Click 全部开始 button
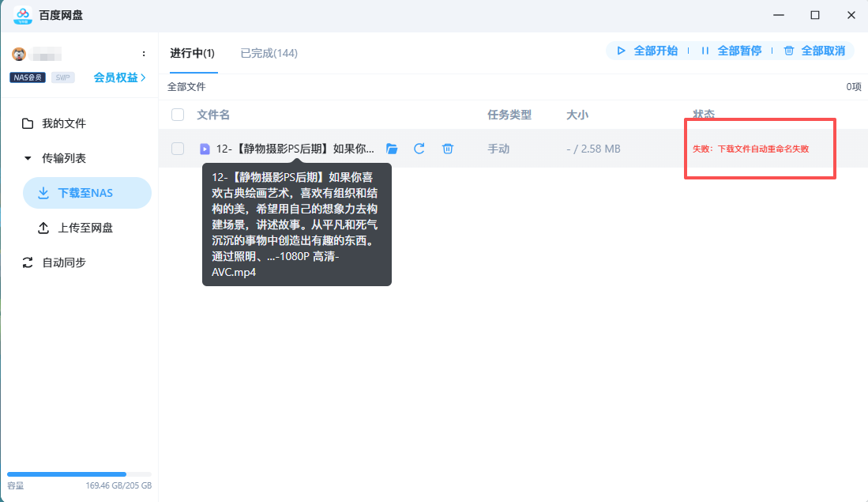868x502 pixels. pos(647,51)
